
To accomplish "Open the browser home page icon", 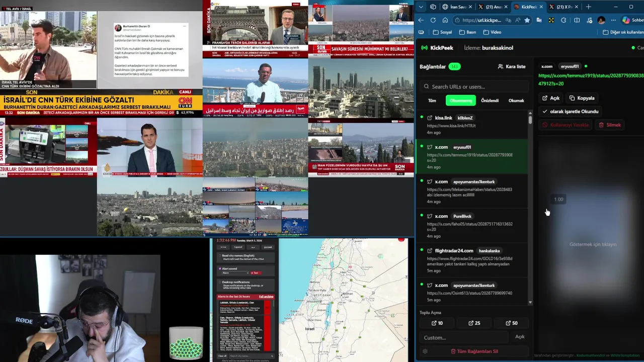I will click(445, 20).
